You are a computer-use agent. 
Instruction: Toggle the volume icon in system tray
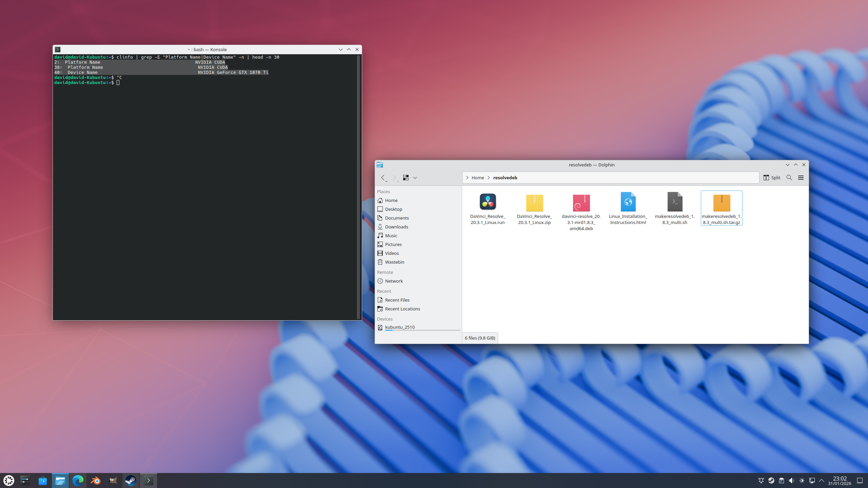pyautogui.click(x=791, y=481)
